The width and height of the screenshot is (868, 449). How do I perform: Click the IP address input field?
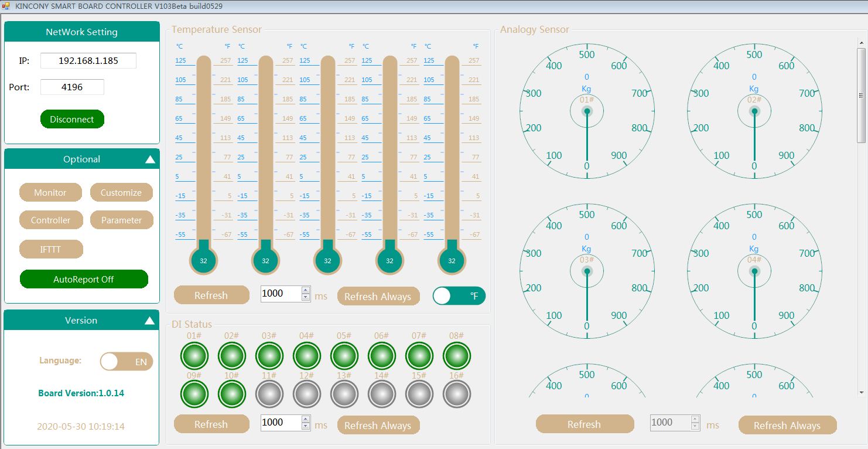[88, 60]
